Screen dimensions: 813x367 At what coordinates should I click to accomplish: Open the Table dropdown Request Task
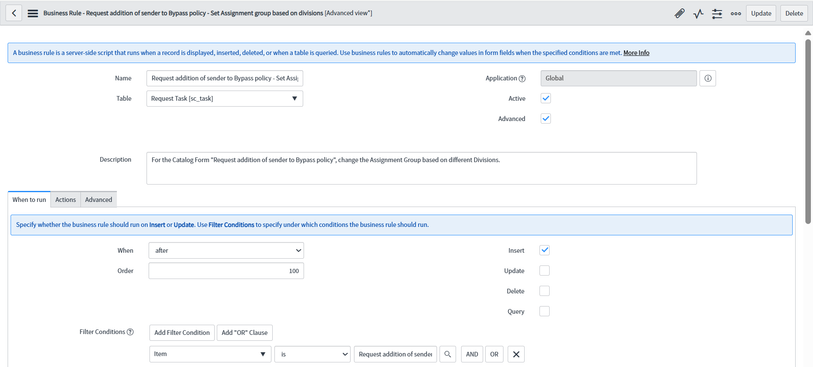pyautogui.click(x=225, y=98)
